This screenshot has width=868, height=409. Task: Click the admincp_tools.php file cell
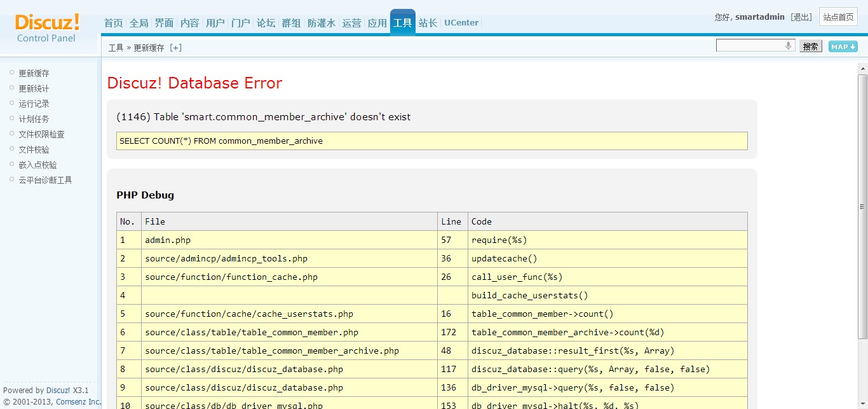pyautogui.click(x=290, y=258)
